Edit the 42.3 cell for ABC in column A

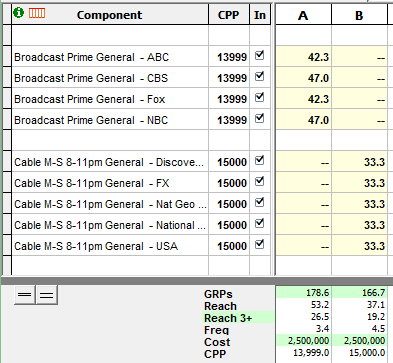(x=303, y=57)
